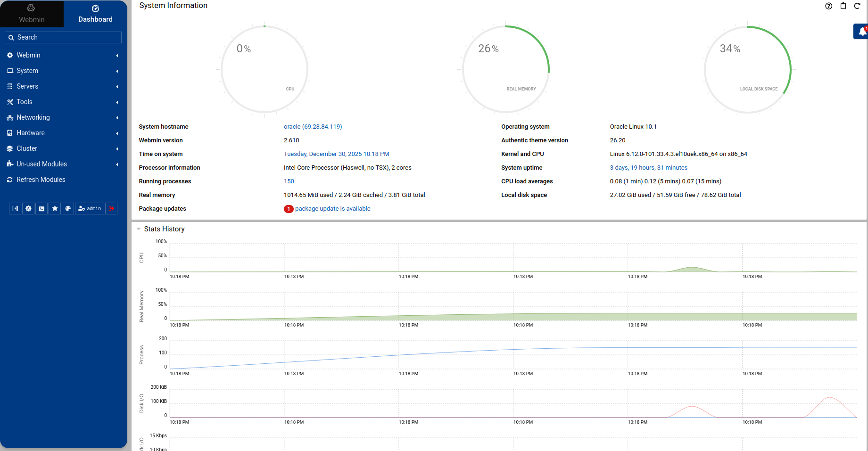Image resolution: width=868 pixels, height=451 pixels.
Task: Click the help question mark icon
Action: [828, 6]
